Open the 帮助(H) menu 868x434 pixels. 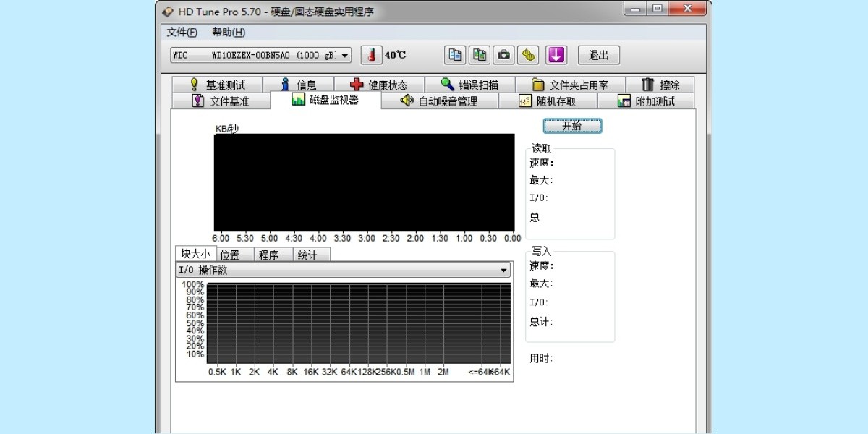(x=229, y=33)
